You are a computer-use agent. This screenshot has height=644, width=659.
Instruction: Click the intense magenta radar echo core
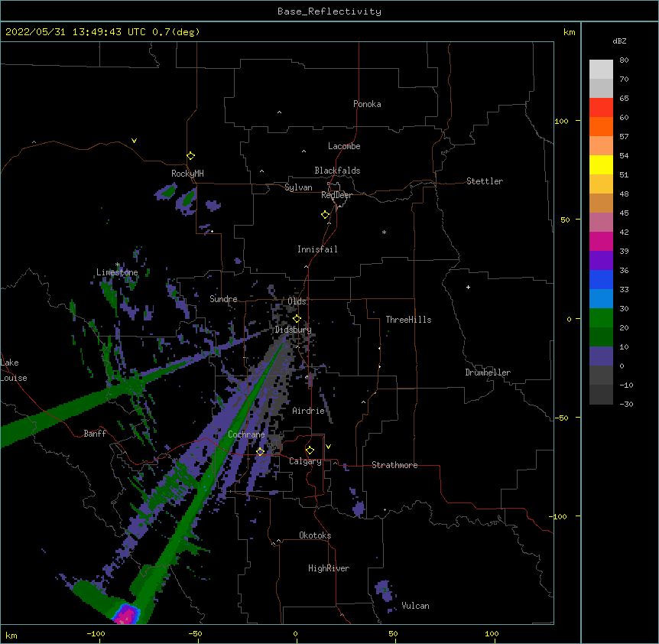[x=126, y=616]
